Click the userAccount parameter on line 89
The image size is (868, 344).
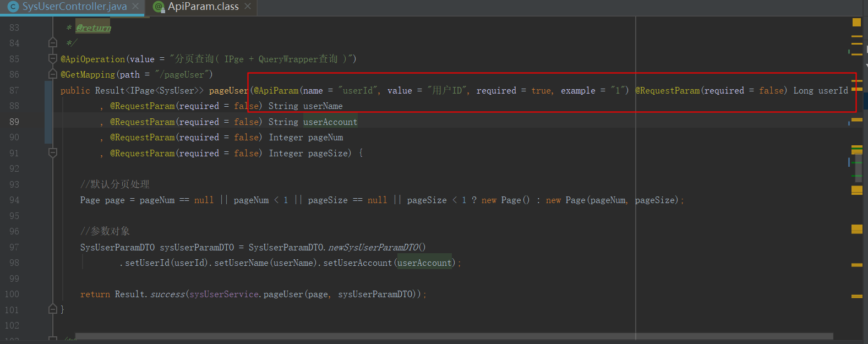coord(330,122)
